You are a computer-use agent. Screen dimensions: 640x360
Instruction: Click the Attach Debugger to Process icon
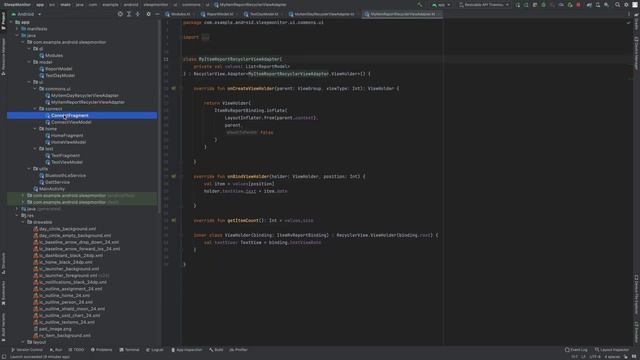click(x=570, y=5)
